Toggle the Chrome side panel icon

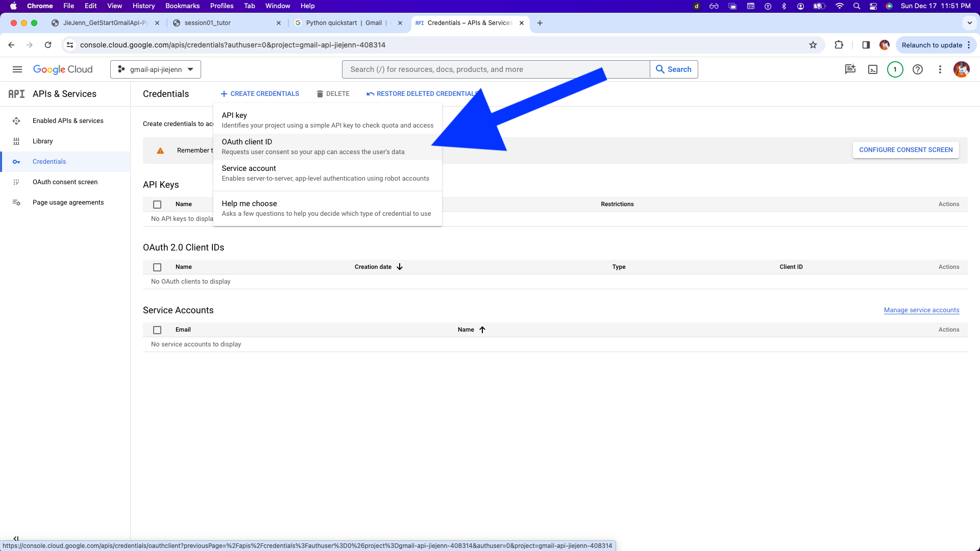pos(866,45)
